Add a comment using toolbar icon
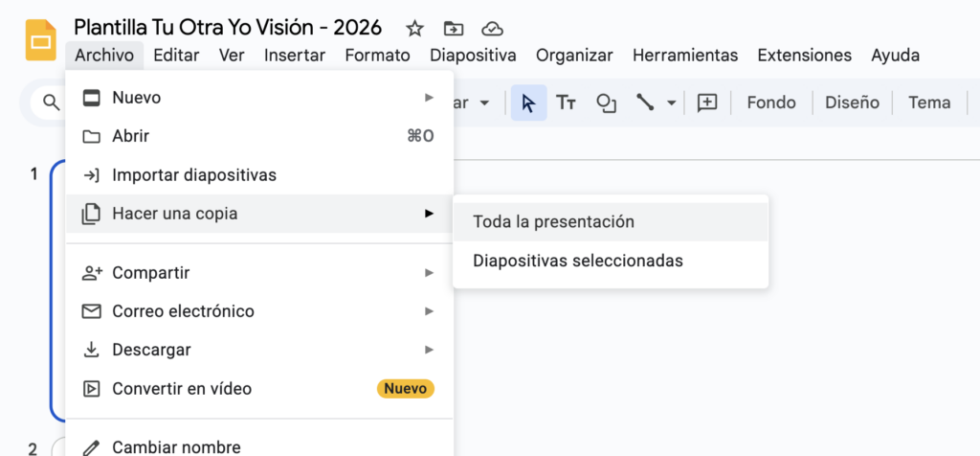Viewport: 980px width, 456px height. point(707,103)
